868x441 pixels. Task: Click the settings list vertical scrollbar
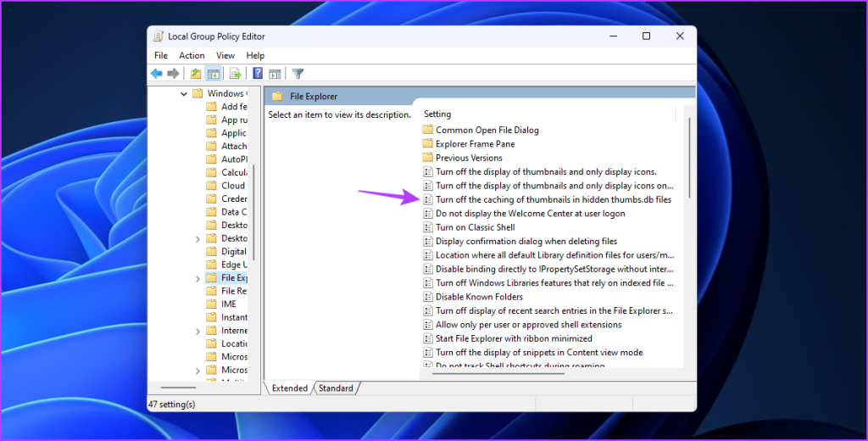pyautogui.click(x=689, y=158)
